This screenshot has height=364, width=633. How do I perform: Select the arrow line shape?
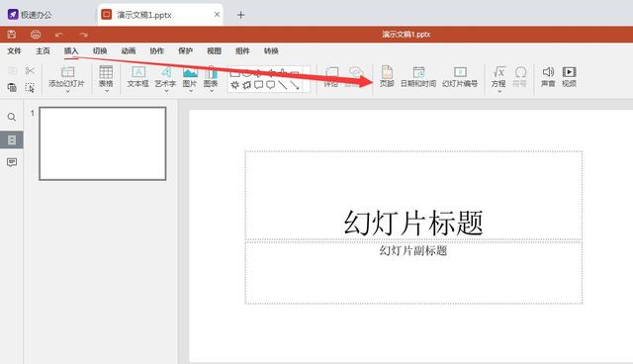pos(295,85)
